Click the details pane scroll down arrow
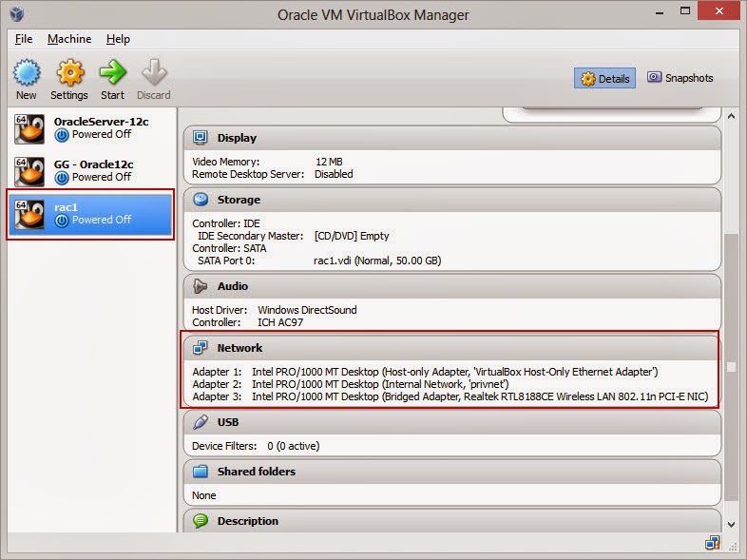This screenshot has height=560, width=747. [x=731, y=525]
